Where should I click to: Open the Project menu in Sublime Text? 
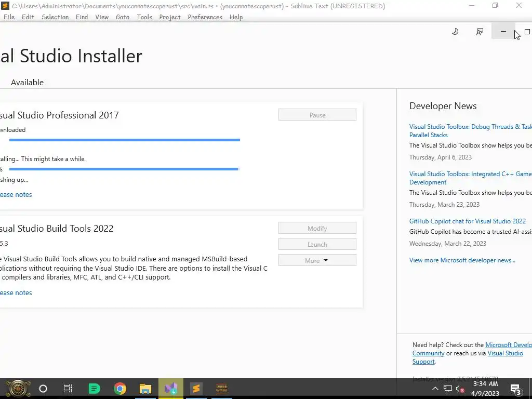(170, 17)
